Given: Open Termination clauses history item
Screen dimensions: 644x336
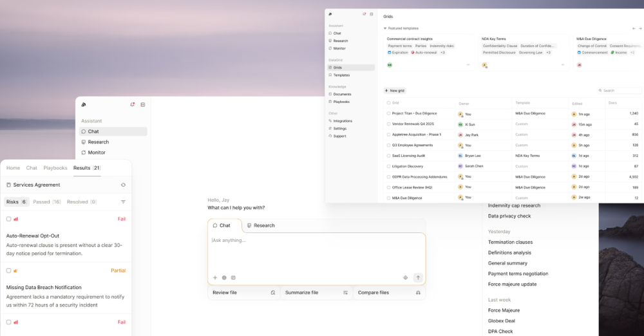Looking at the screenshot, I should click(510, 243).
